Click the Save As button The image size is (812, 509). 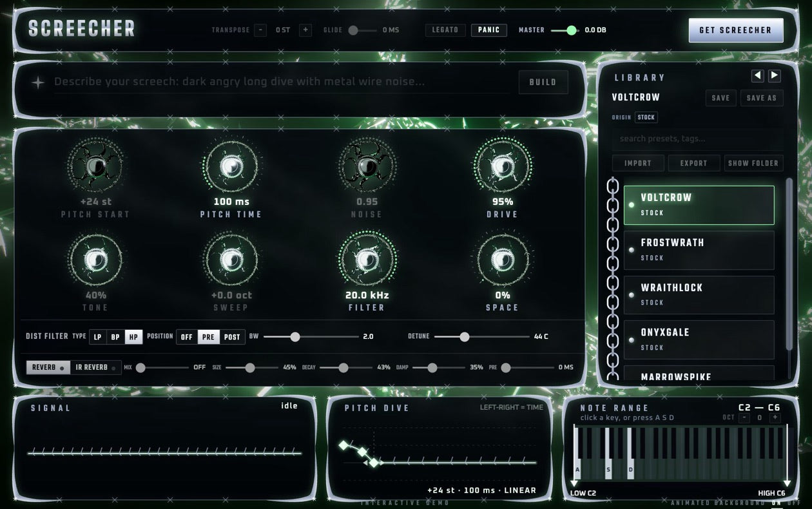pyautogui.click(x=761, y=98)
